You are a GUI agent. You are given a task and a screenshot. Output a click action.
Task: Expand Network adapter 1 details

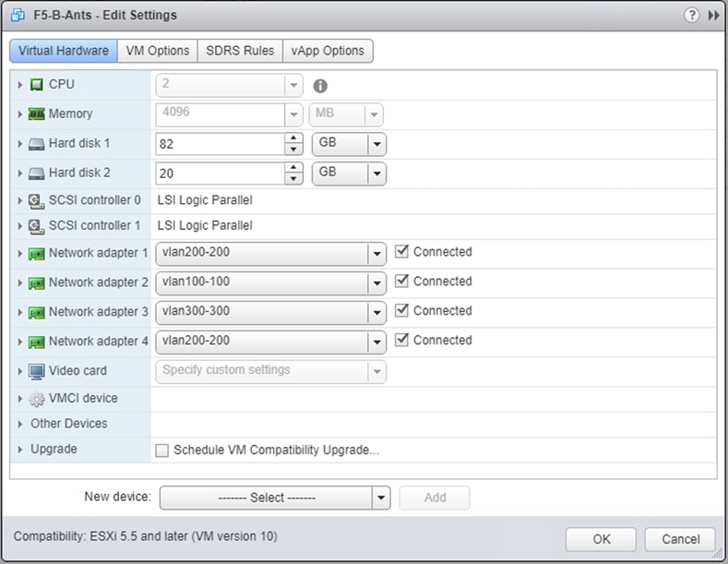pos(20,254)
